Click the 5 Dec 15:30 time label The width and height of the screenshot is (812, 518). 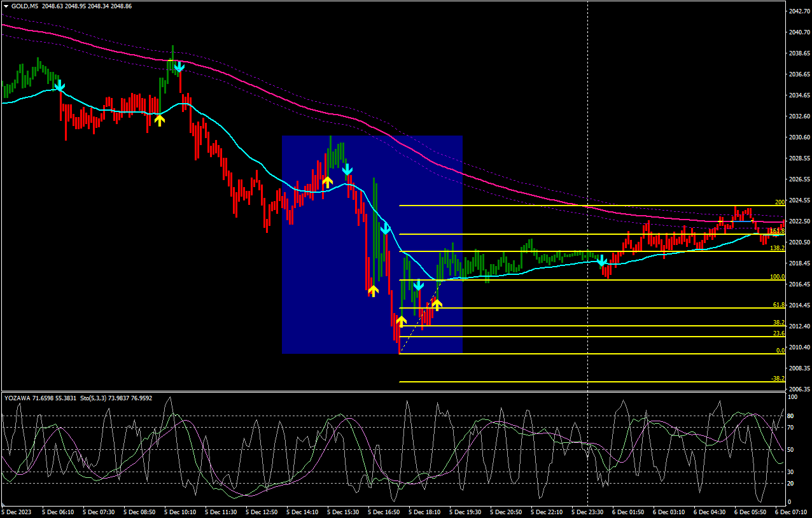tap(343, 512)
